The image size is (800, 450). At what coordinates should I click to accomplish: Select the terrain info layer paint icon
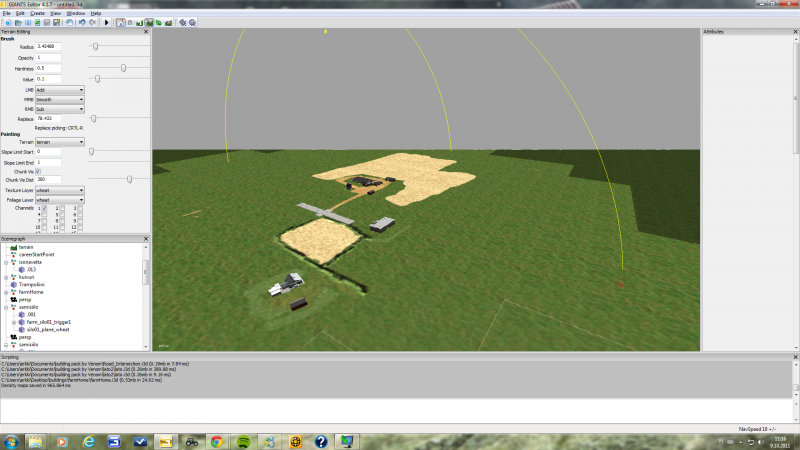168,22
